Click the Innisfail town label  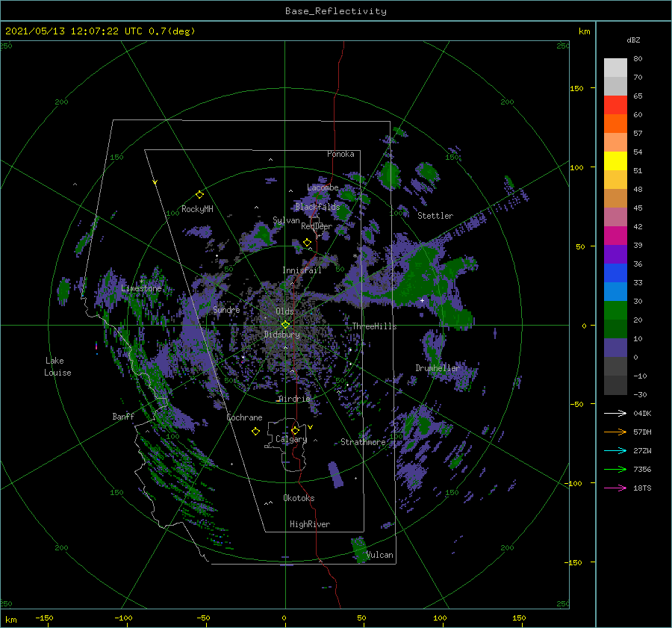click(x=302, y=270)
